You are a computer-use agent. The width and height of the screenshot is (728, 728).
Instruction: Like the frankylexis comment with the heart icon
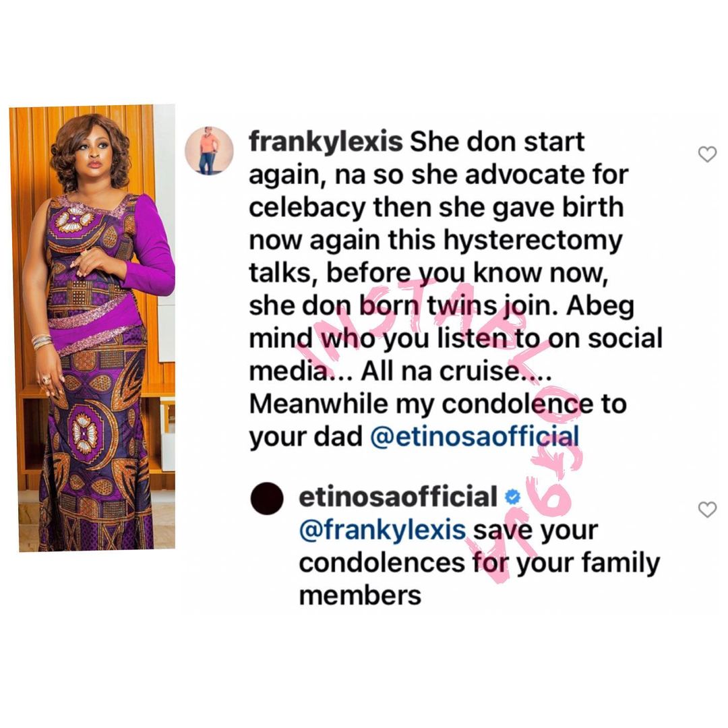707,154
